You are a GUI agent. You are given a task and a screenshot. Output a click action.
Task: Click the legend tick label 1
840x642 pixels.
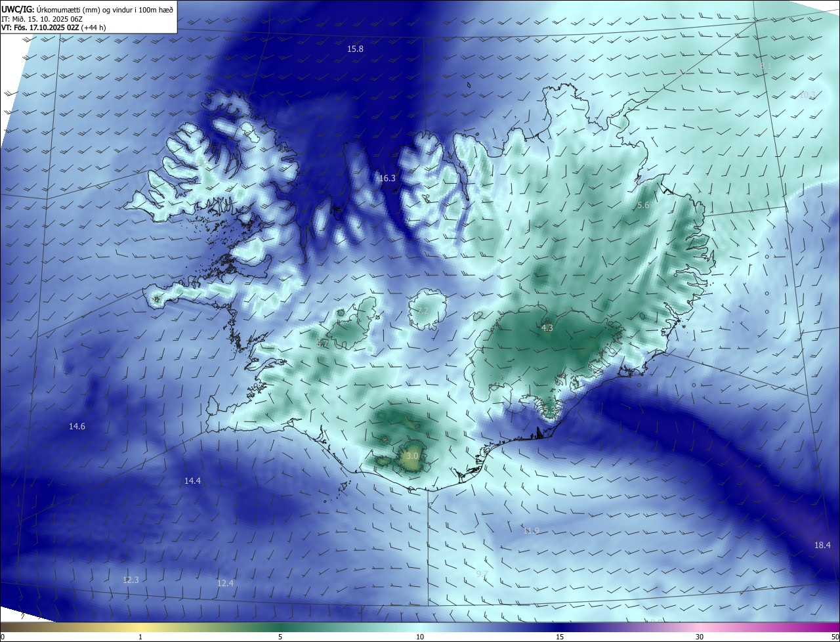(140, 637)
